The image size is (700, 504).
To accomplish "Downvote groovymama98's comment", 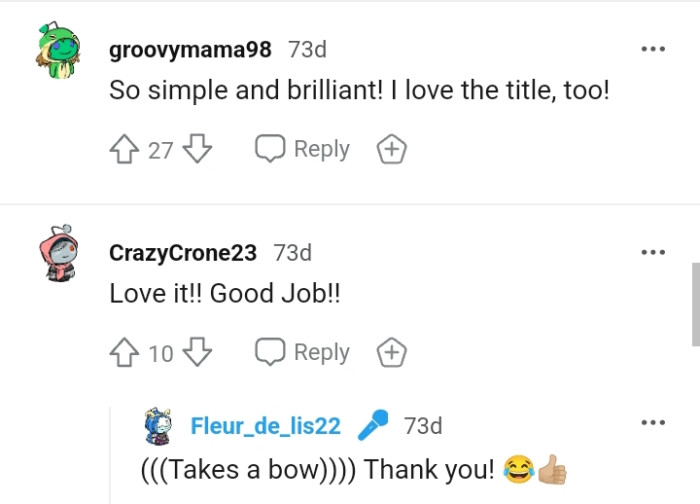I will pos(199,150).
